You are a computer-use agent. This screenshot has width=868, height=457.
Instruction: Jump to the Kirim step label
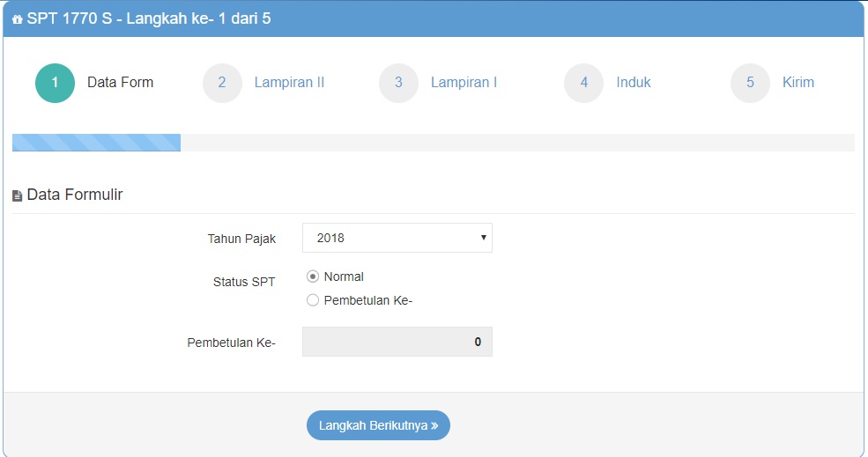click(x=798, y=83)
